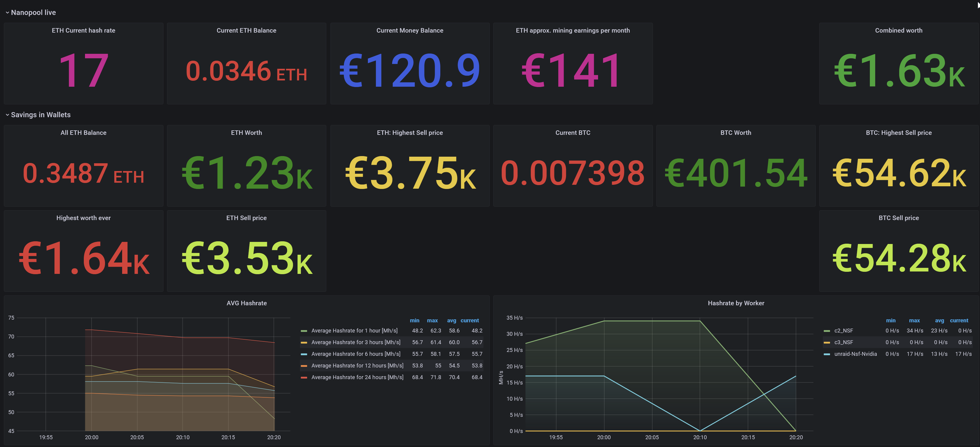This screenshot has width=980, height=447.
Task: Open color picker for c2_NSF series
Action: tap(827, 331)
